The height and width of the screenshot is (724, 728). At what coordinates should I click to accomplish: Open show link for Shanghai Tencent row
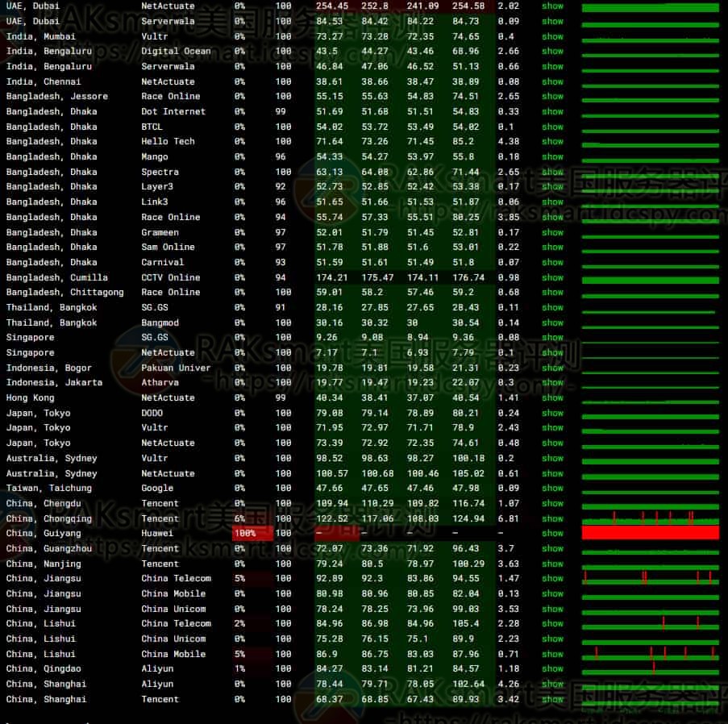[552, 699]
